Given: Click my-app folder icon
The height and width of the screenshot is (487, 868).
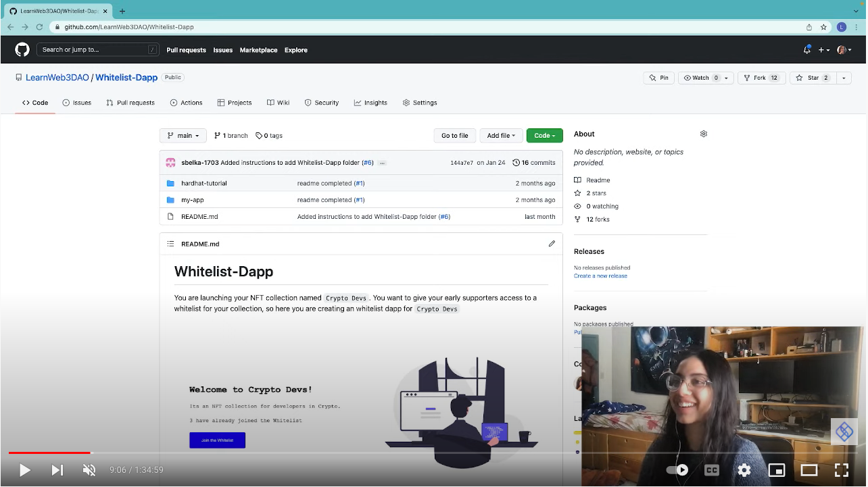Looking at the screenshot, I should click(170, 200).
